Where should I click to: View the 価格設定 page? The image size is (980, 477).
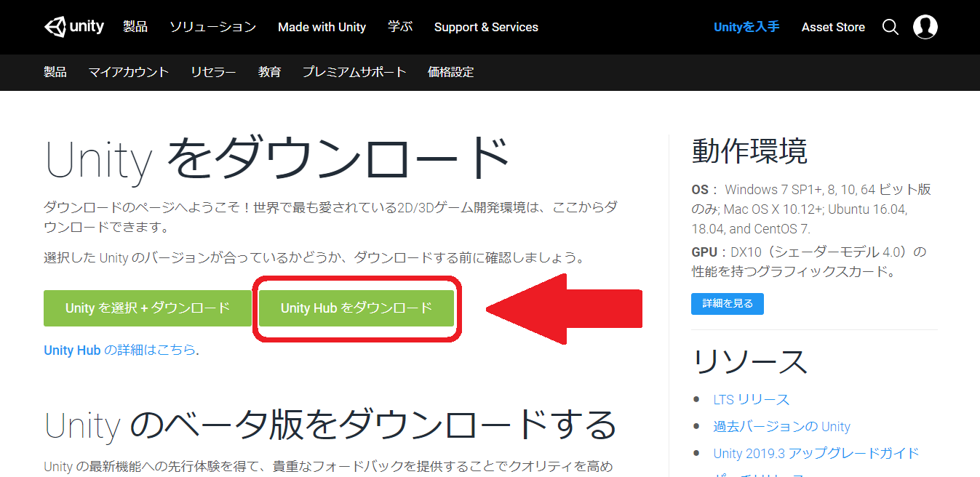click(450, 72)
